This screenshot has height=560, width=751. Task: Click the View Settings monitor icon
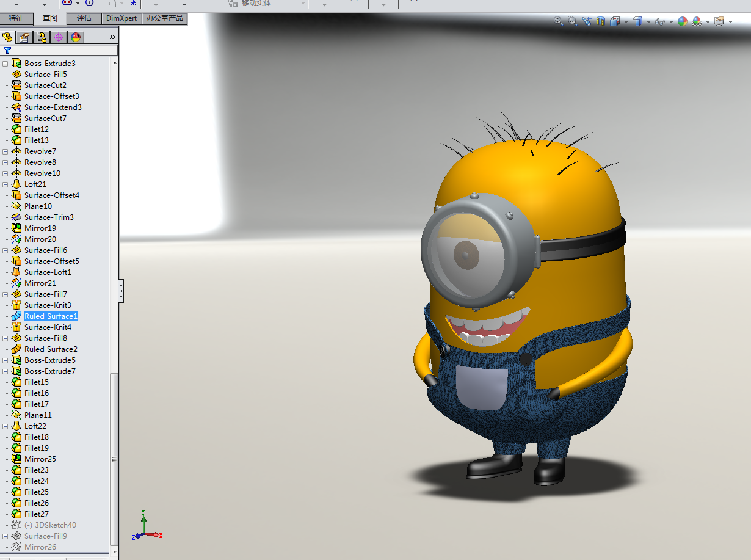coord(719,21)
